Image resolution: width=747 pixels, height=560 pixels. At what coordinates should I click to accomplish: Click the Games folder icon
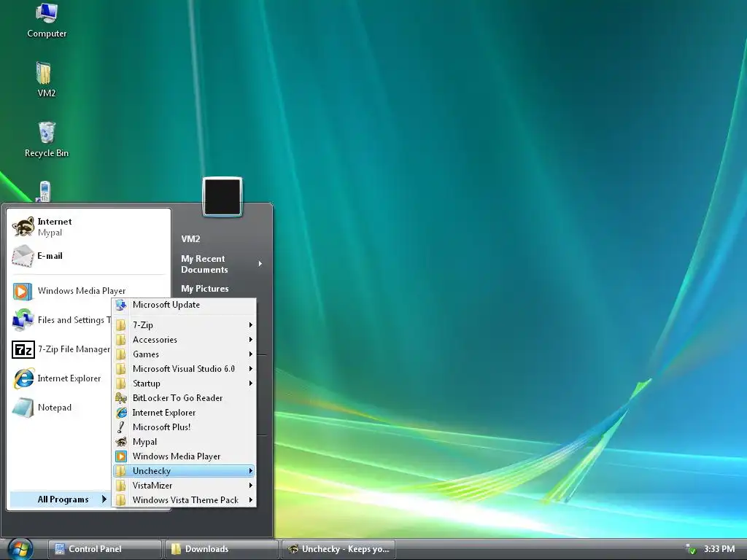tap(121, 354)
